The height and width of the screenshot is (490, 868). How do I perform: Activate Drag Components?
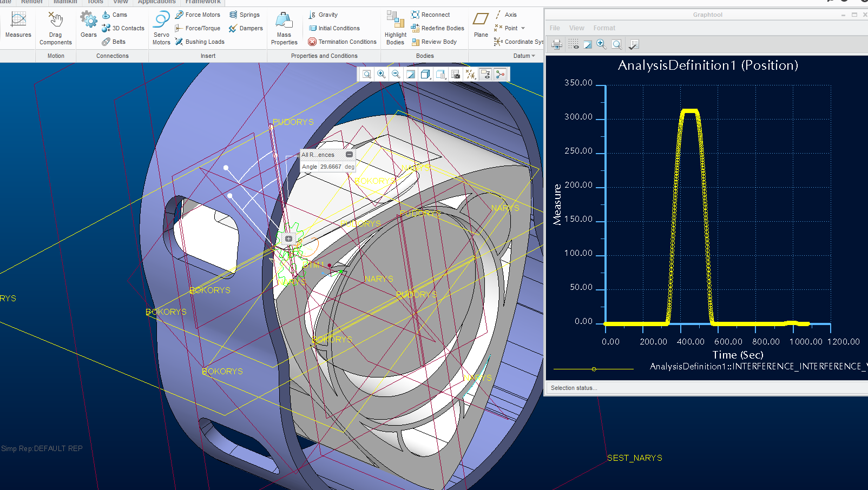point(56,28)
